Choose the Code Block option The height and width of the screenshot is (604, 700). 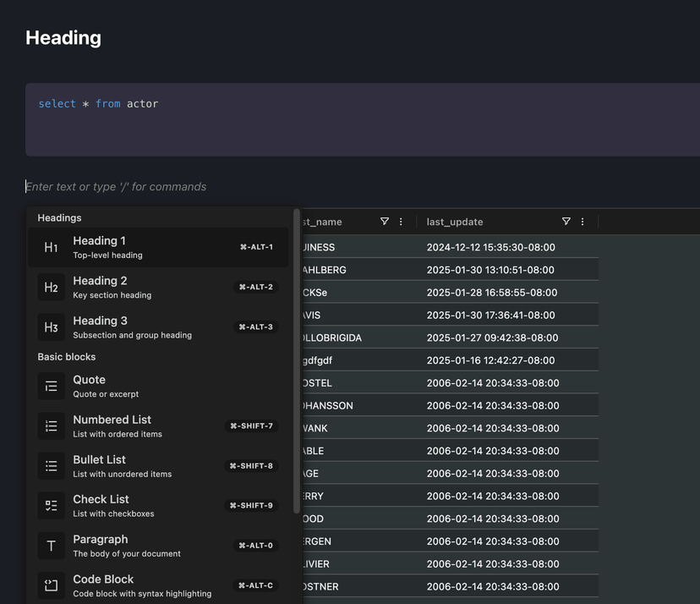click(x=158, y=585)
